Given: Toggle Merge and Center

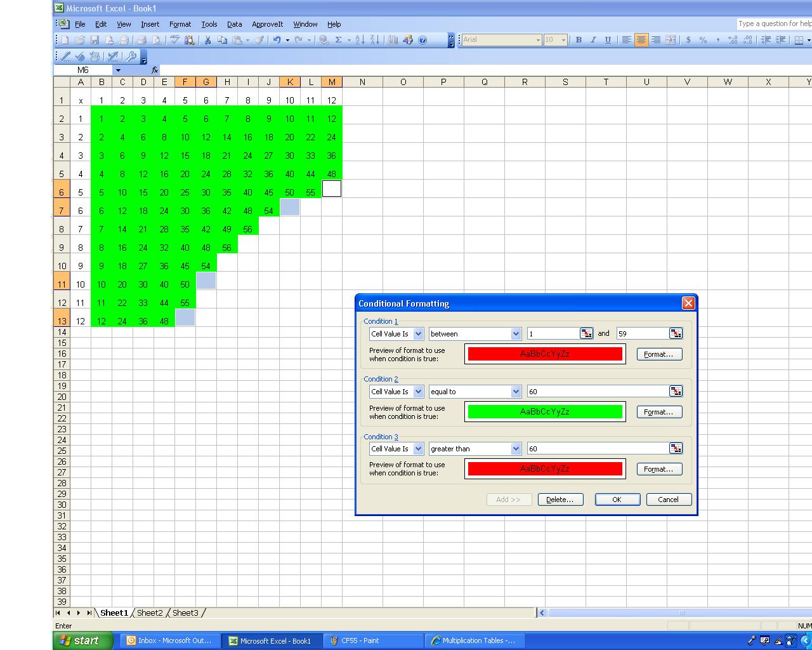Looking at the screenshot, I should (671, 40).
